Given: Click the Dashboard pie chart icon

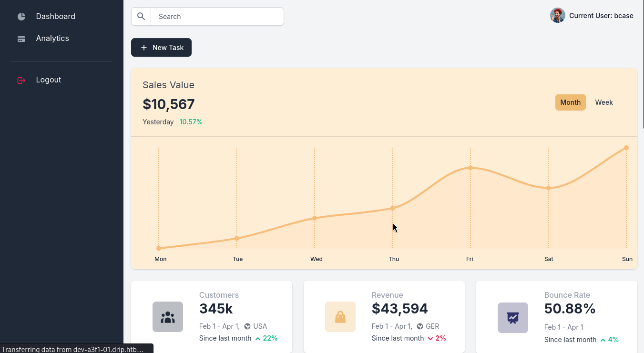Looking at the screenshot, I should (x=21, y=17).
